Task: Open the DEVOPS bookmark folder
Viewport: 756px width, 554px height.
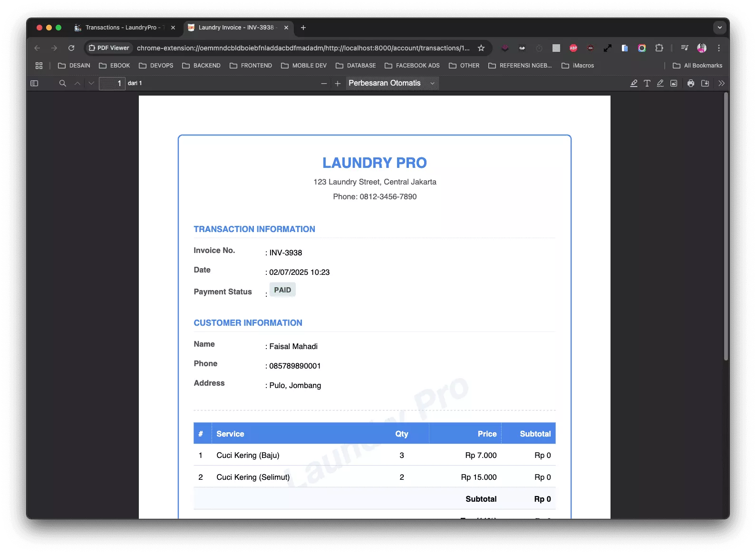Action: coord(156,66)
